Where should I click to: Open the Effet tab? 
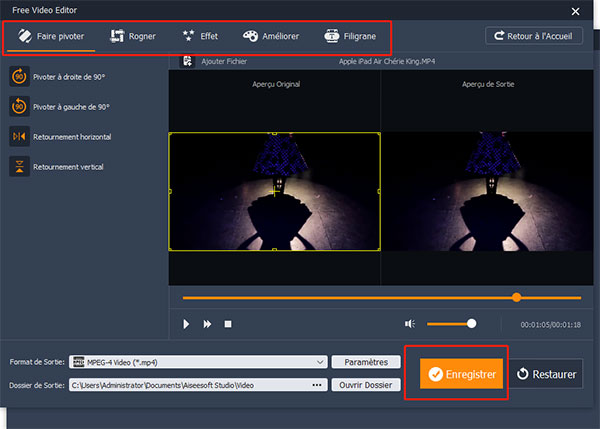198,36
